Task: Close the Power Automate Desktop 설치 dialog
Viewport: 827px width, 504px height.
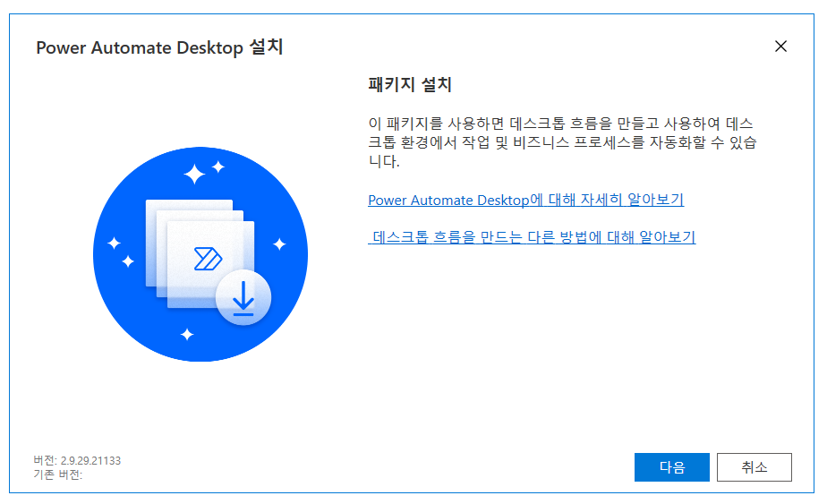Action: point(780,47)
